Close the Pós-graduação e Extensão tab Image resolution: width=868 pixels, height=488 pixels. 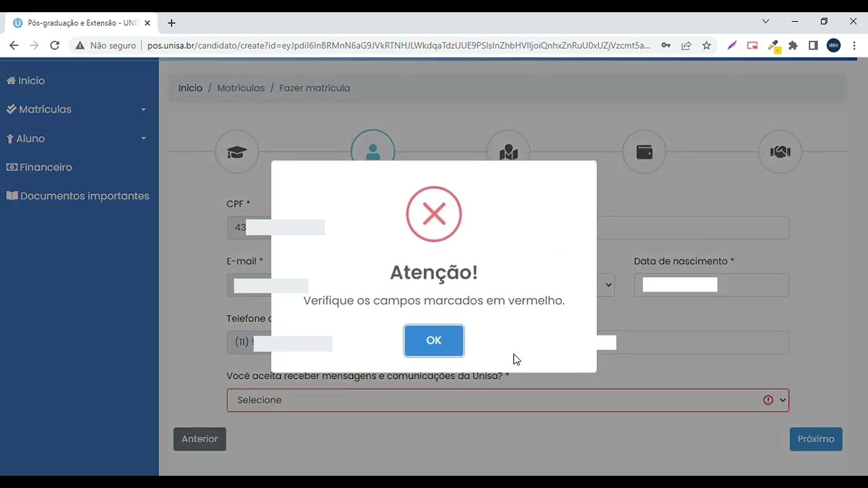(x=147, y=23)
